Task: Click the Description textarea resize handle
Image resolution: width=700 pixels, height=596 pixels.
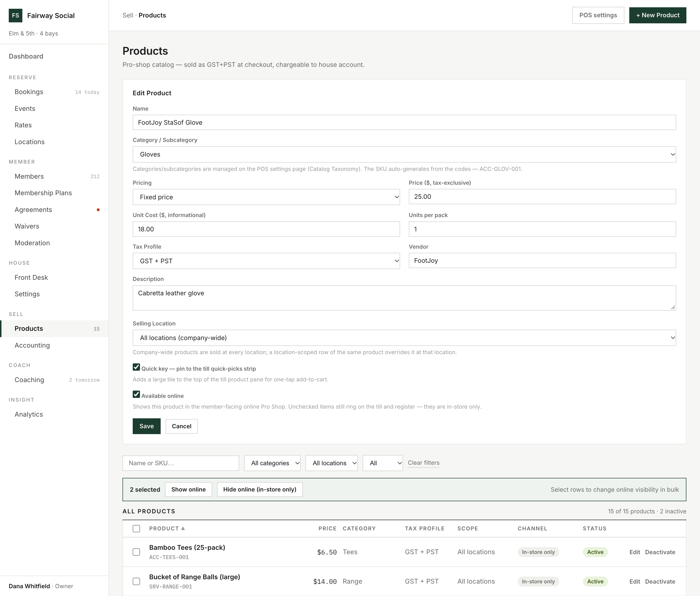Action: [673, 307]
